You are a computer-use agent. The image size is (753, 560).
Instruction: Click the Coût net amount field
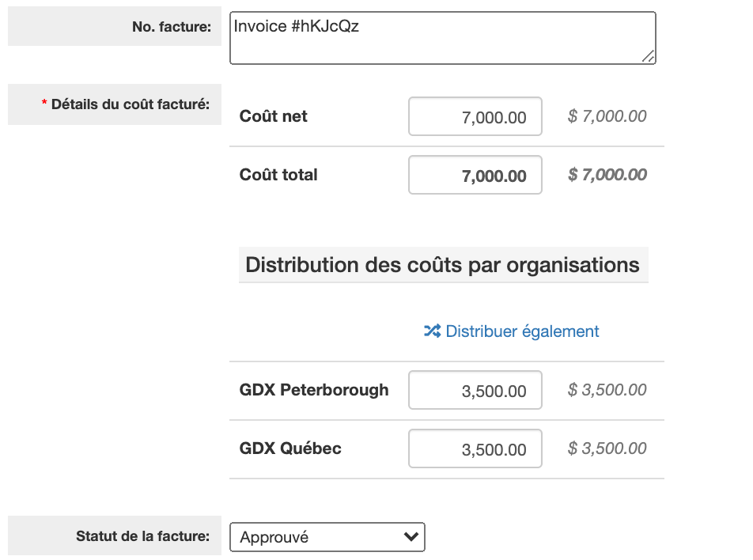click(x=475, y=115)
